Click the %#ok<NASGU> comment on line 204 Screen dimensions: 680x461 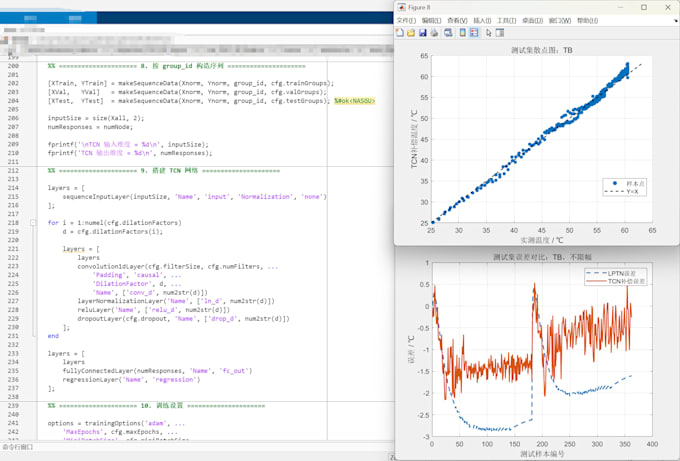354,101
